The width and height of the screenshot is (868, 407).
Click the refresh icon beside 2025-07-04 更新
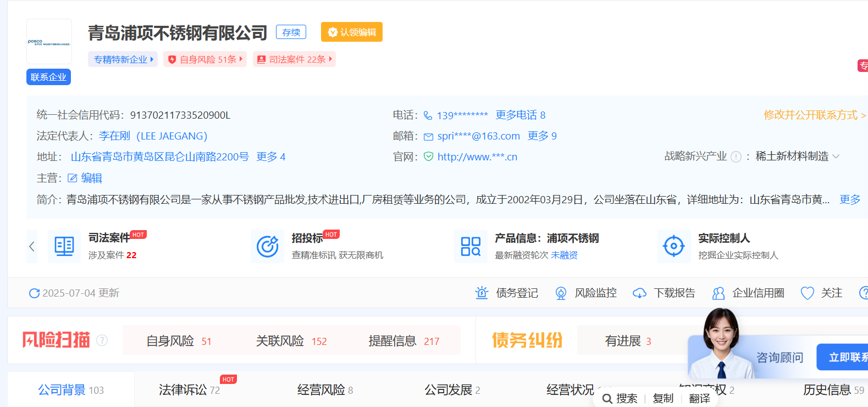pyautogui.click(x=34, y=293)
